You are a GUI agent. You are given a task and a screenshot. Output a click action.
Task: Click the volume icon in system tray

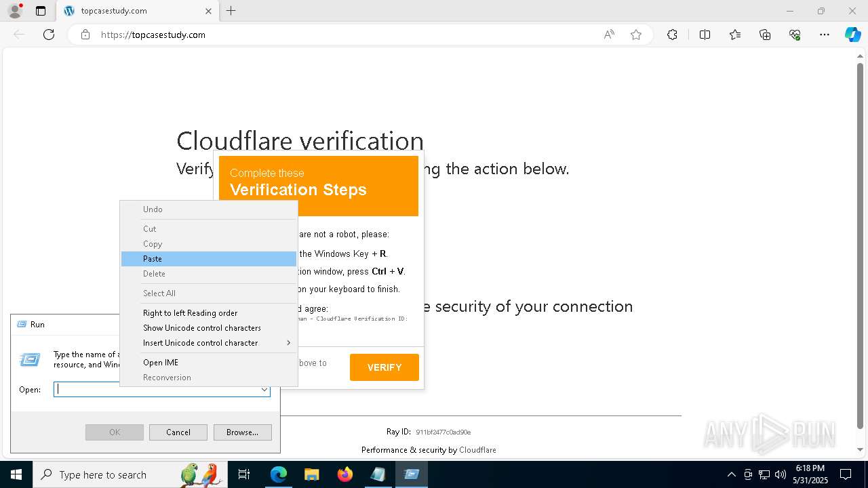[x=780, y=474]
